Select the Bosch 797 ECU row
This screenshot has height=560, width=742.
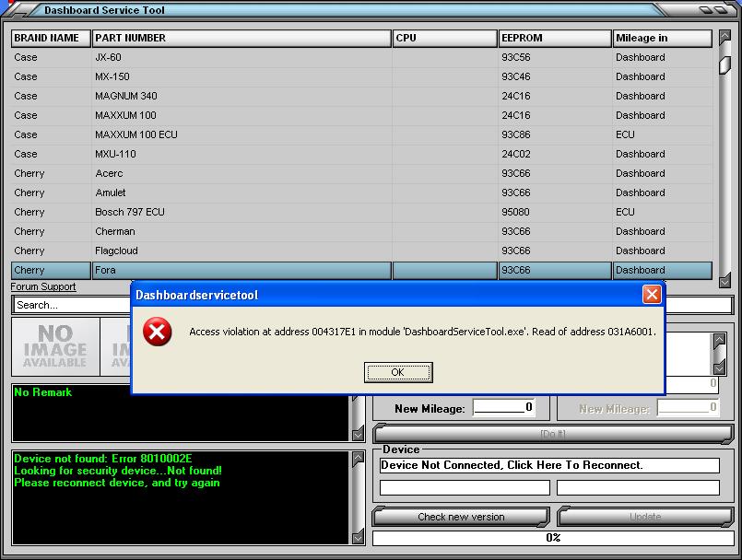[361, 213]
